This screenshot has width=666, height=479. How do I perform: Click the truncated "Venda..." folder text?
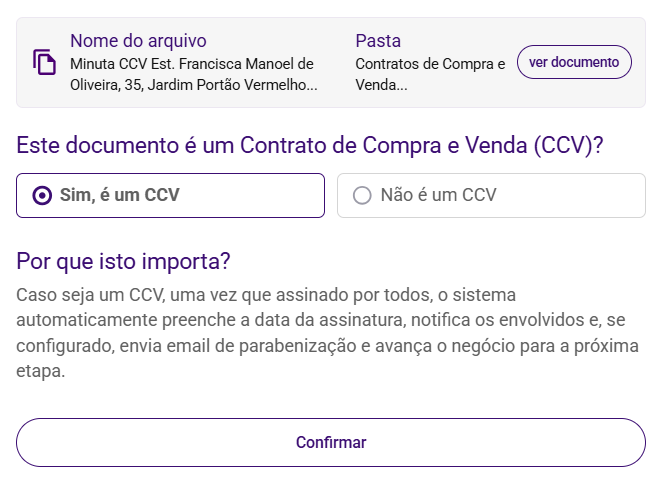tap(381, 85)
